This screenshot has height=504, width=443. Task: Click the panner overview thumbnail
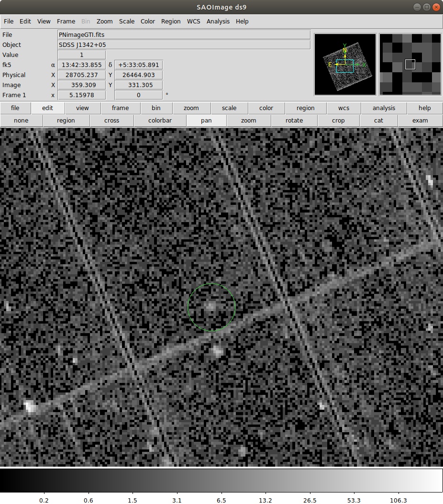point(345,65)
